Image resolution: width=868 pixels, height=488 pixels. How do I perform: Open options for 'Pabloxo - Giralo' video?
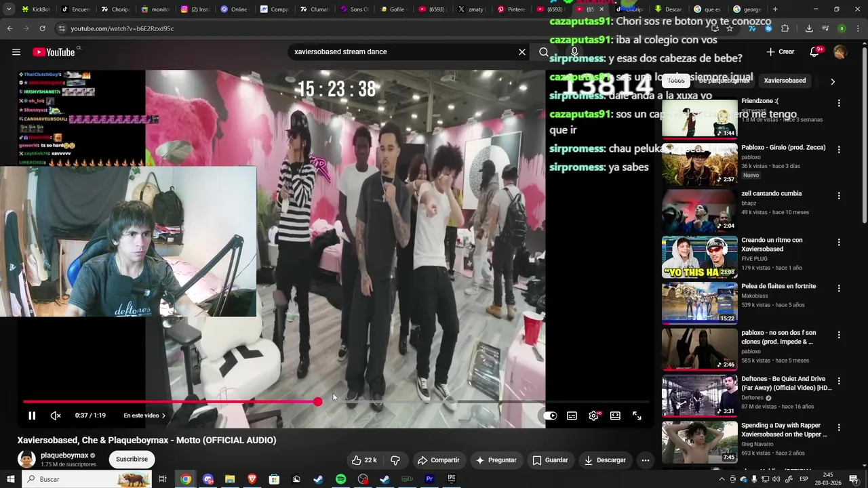[839, 149]
